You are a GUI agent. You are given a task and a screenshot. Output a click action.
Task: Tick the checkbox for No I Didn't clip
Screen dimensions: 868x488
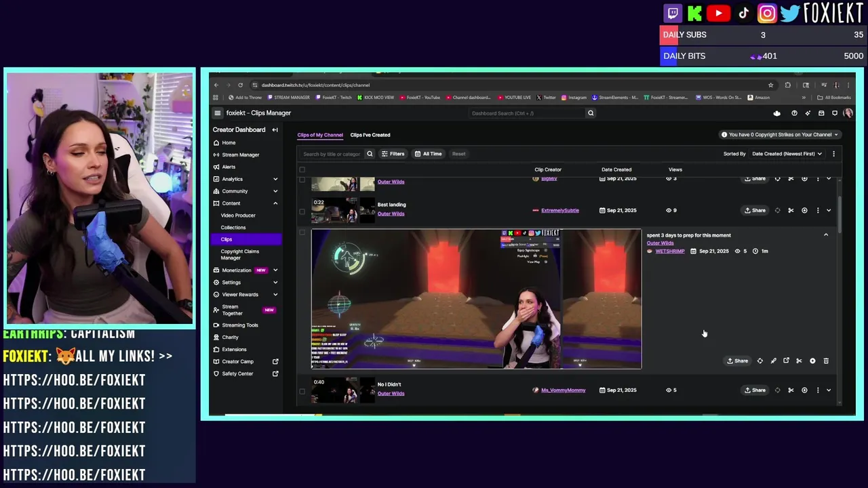(302, 391)
